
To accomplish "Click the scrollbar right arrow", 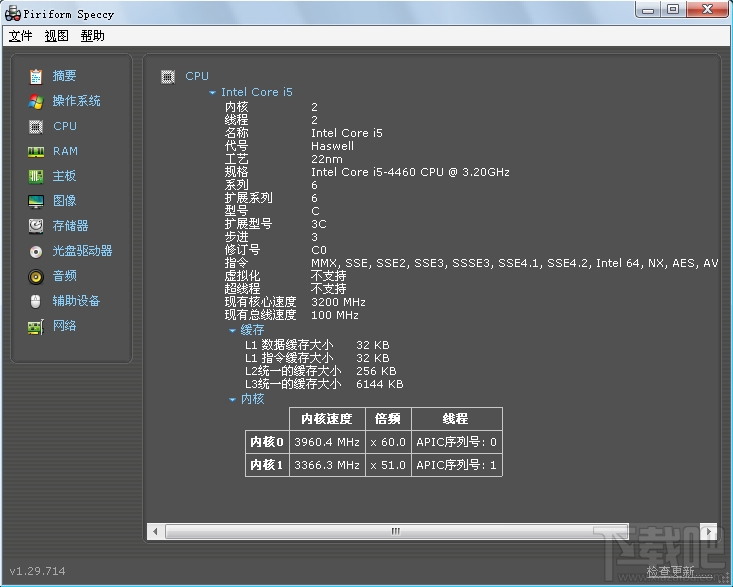I will [709, 531].
